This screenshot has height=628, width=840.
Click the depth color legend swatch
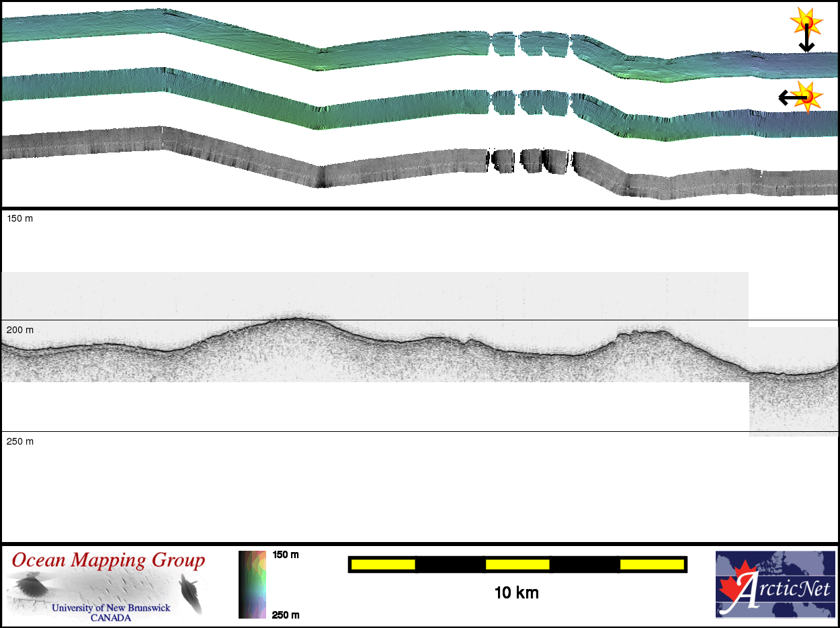[252, 584]
